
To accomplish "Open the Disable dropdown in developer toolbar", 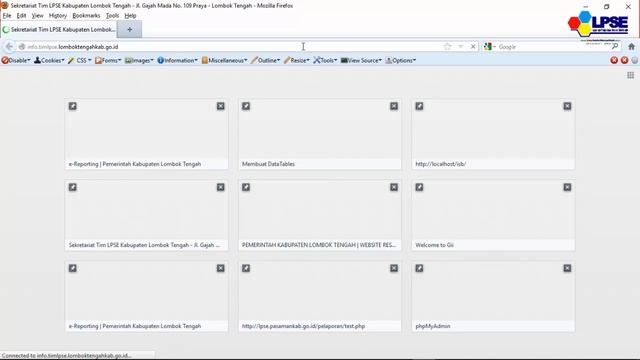I will tap(16, 60).
